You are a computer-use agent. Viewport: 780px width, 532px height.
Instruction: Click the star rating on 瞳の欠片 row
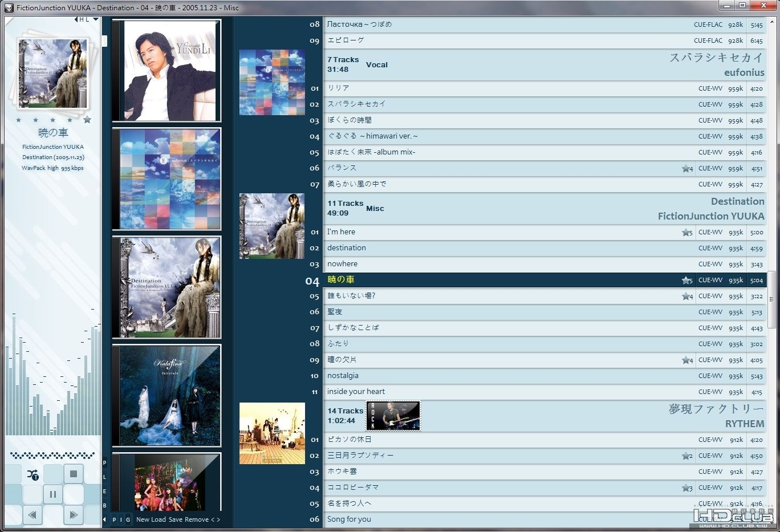tap(687, 360)
